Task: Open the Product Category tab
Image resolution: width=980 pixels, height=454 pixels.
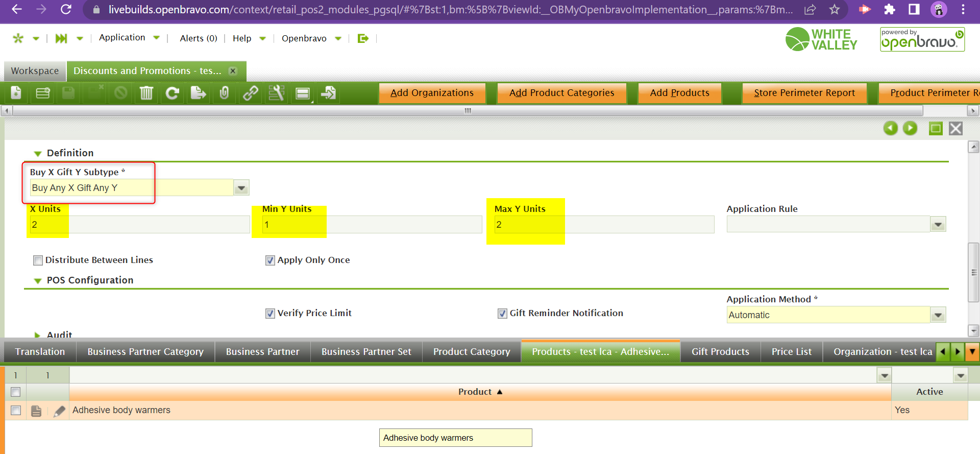Action: click(x=472, y=352)
